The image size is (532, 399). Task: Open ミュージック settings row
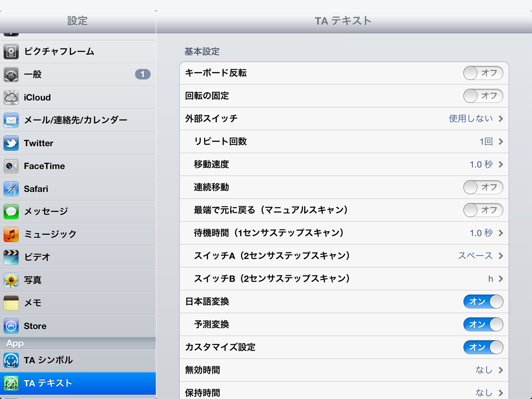(78, 235)
